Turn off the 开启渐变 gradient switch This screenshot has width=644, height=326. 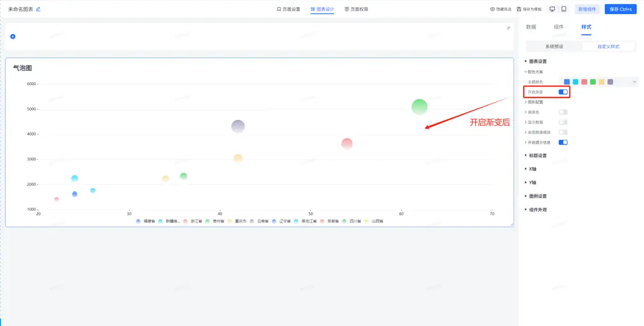click(x=563, y=92)
